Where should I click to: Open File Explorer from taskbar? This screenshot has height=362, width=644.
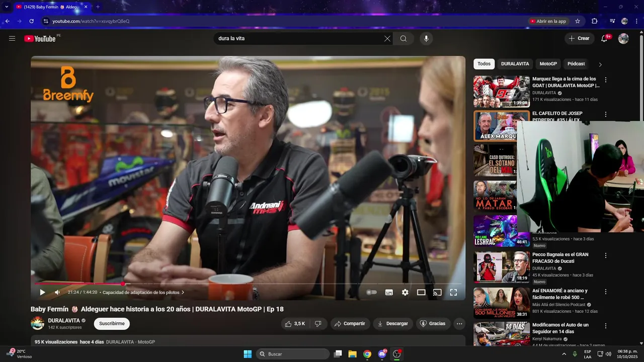(353, 354)
